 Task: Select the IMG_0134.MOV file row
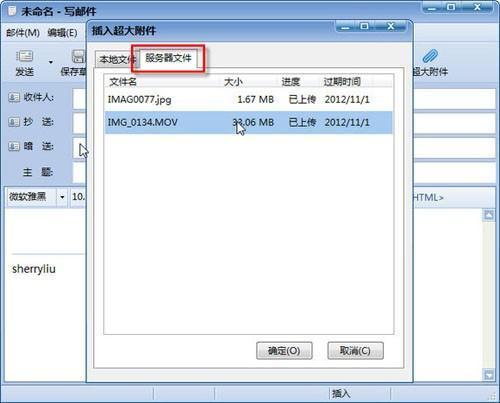point(249,122)
